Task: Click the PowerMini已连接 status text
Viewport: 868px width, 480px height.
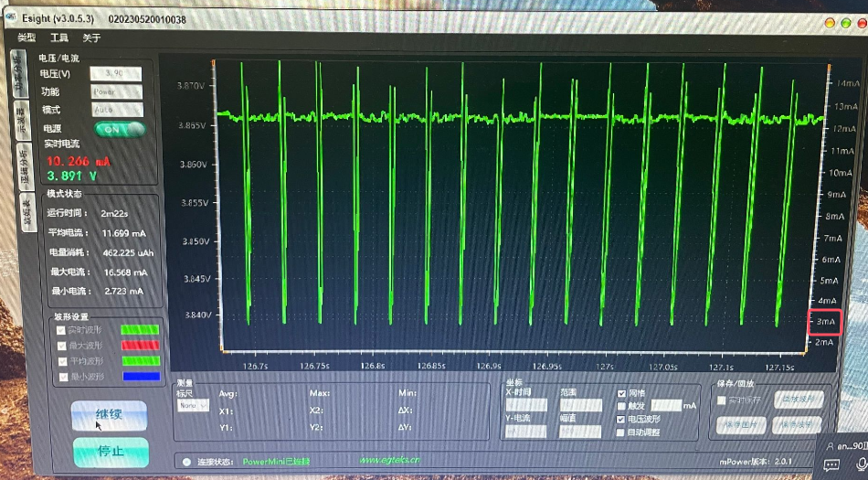Action: coord(276,462)
